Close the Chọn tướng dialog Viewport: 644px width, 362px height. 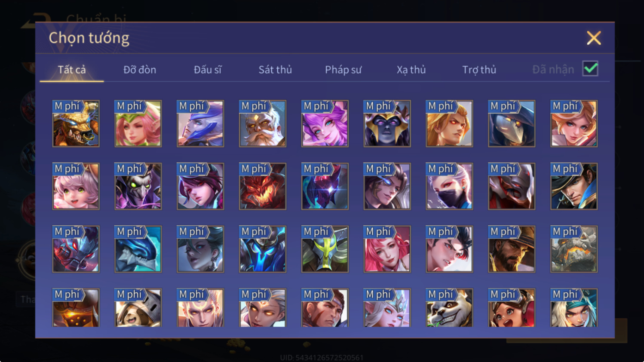pyautogui.click(x=594, y=38)
